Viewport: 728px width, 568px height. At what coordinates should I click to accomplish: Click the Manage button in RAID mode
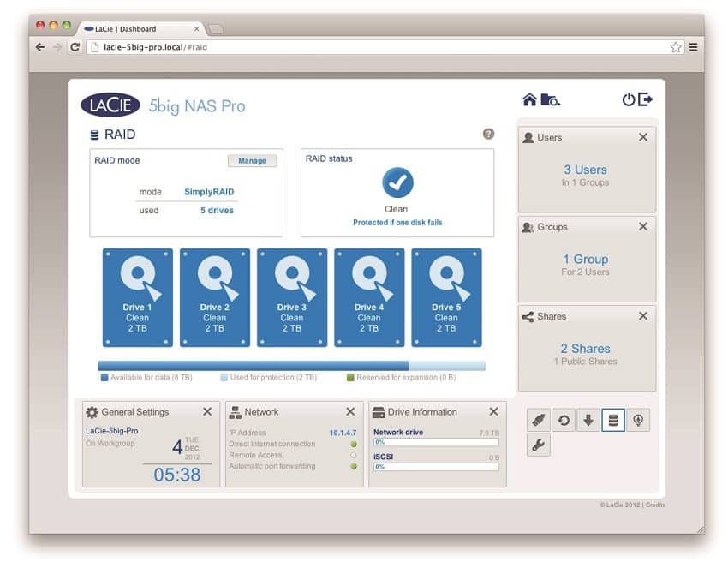pyautogui.click(x=252, y=161)
